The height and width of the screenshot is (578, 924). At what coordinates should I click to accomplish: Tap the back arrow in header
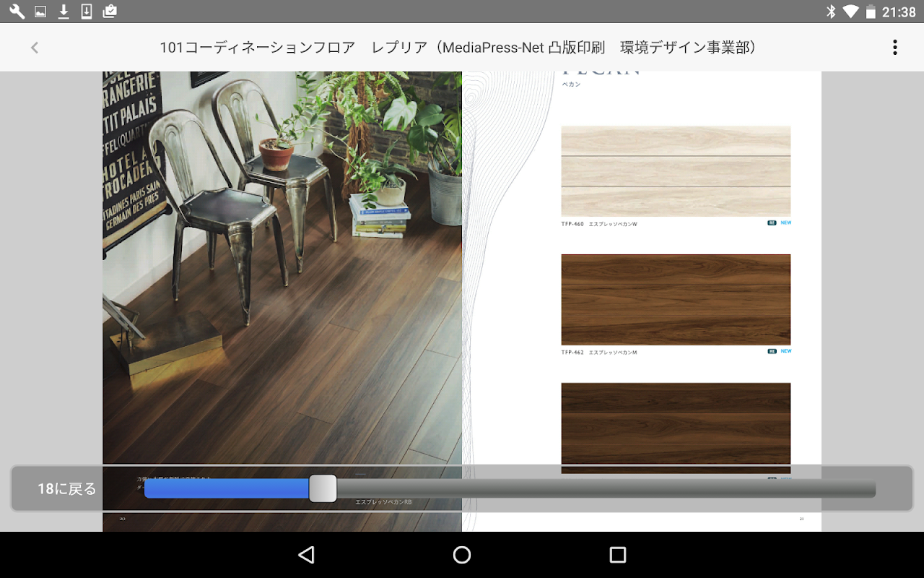[x=34, y=48]
